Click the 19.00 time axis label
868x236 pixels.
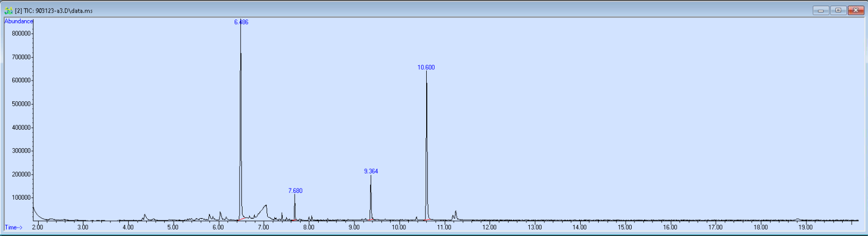pos(806,228)
